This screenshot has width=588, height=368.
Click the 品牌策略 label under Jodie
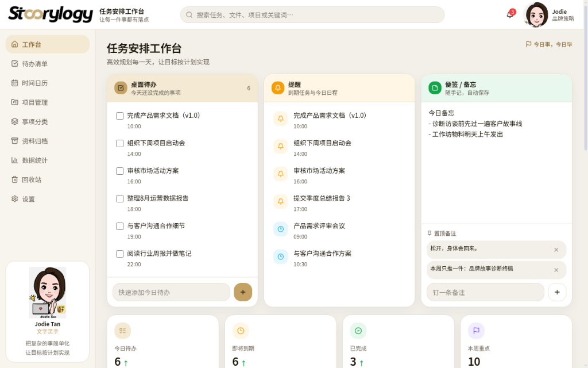(x=563, y=18)
